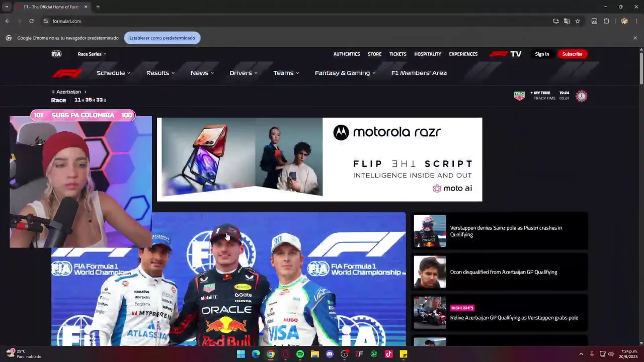This screenshot has height=362, width=644.
Task: Open the AUTHENTICS link
Action: [347, 54]
